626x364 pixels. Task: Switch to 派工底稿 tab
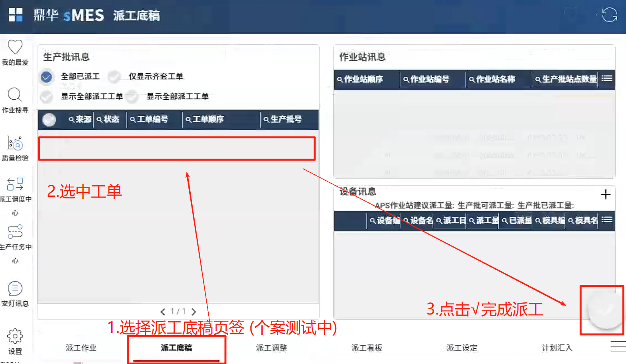click(176, 348)
